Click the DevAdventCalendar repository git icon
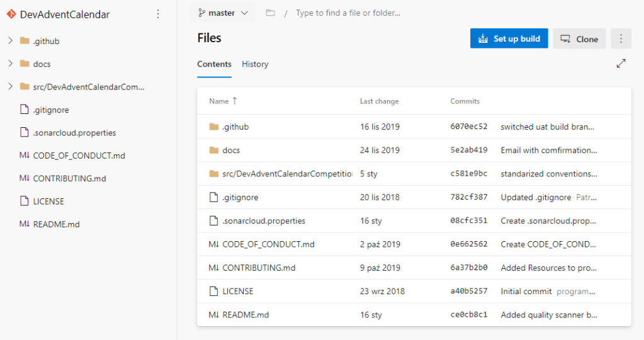The height and width of the screenshot is (340, 644). click(11, 14)
